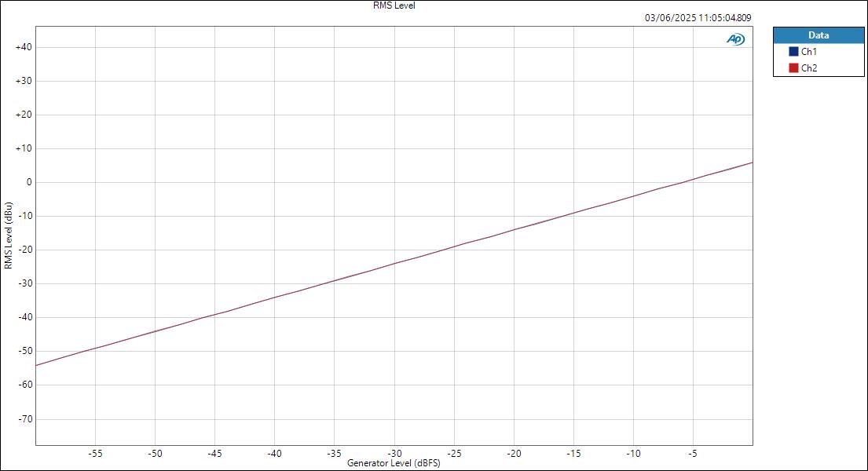
Task: Select the Generator Level axis label
Action: click(394, 463)
